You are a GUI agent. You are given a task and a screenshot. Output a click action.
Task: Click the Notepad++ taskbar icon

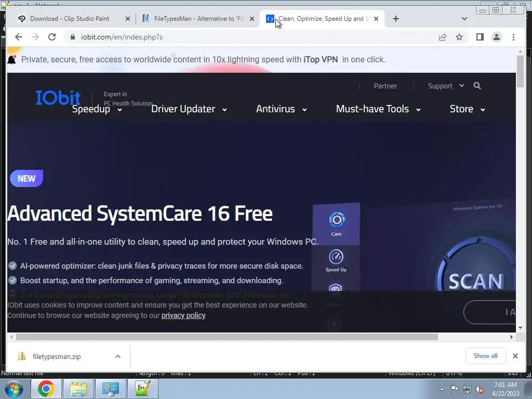[x=143, y=389]
